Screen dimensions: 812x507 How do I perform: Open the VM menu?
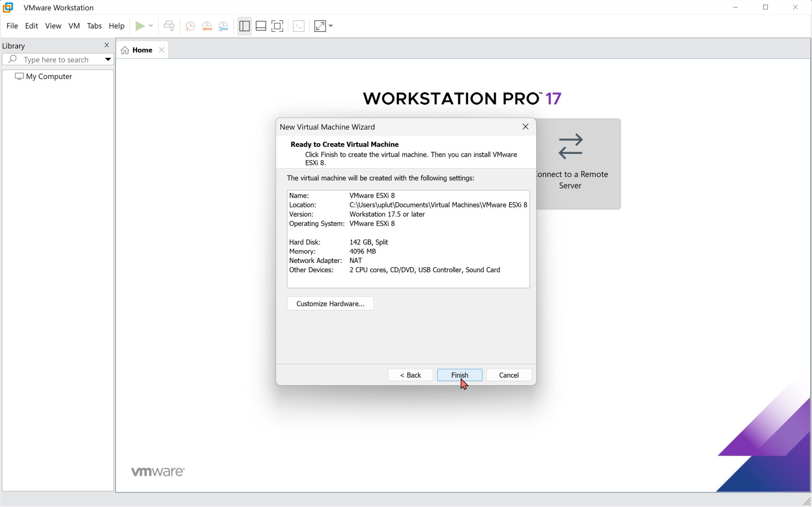(x=74, y=26)
